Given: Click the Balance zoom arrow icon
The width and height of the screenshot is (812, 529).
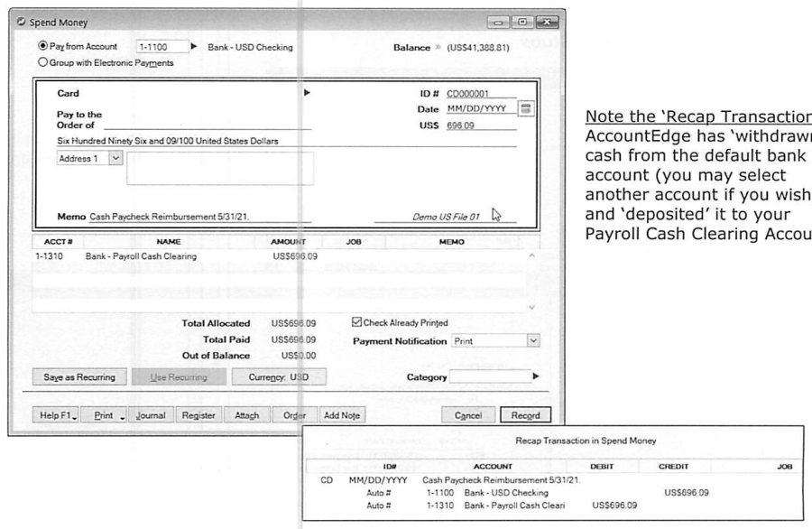Looking at the screenshot, I should tap(438, 47).
